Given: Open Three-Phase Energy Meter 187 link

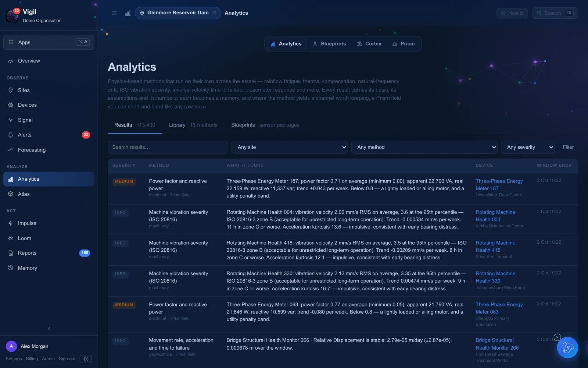Looking at the screenshot, I should [x=499, y=185].
